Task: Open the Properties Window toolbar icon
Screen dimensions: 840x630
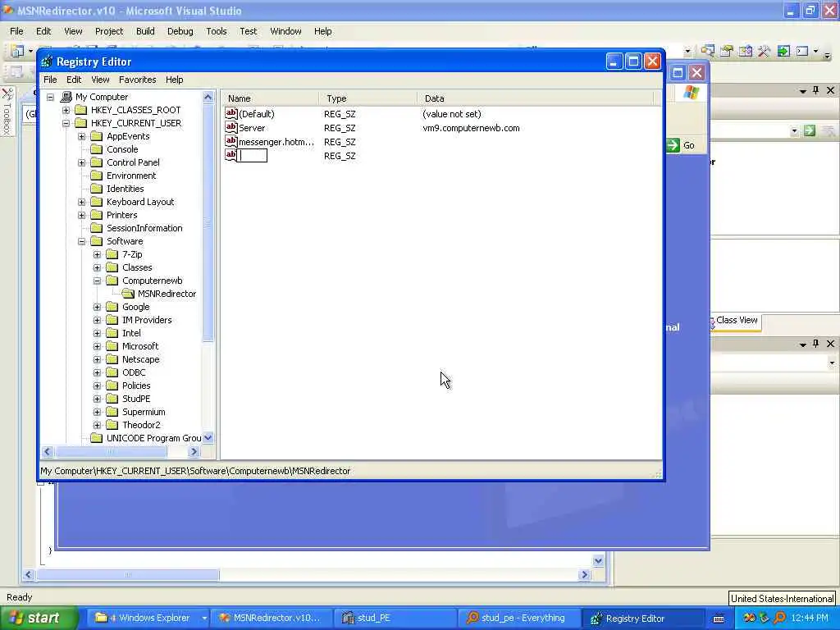Action: coord(727,52)
